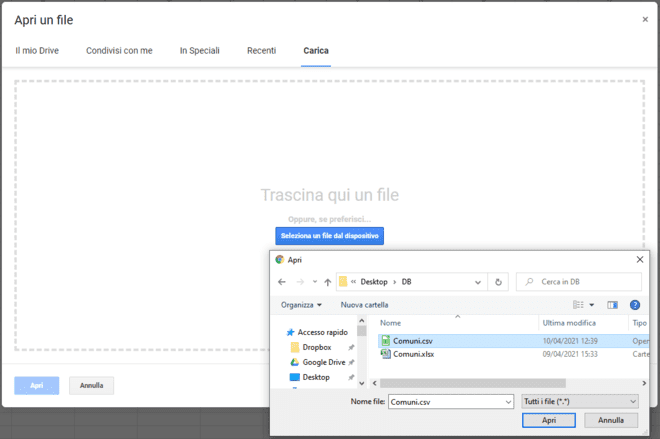Click Seleziona un file dal dispositivo button

[x=329, y=236]
